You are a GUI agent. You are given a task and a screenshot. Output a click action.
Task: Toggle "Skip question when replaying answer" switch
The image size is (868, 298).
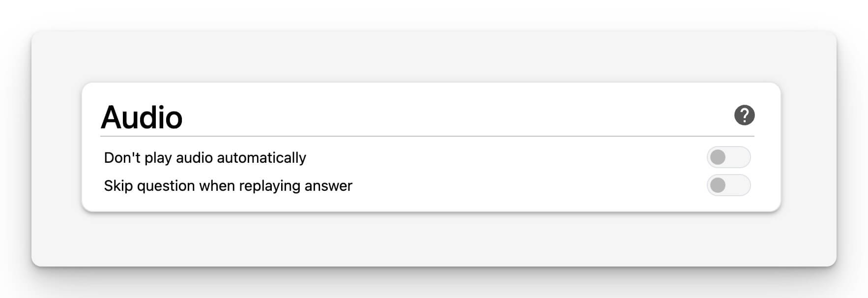[x=728, y=185]
